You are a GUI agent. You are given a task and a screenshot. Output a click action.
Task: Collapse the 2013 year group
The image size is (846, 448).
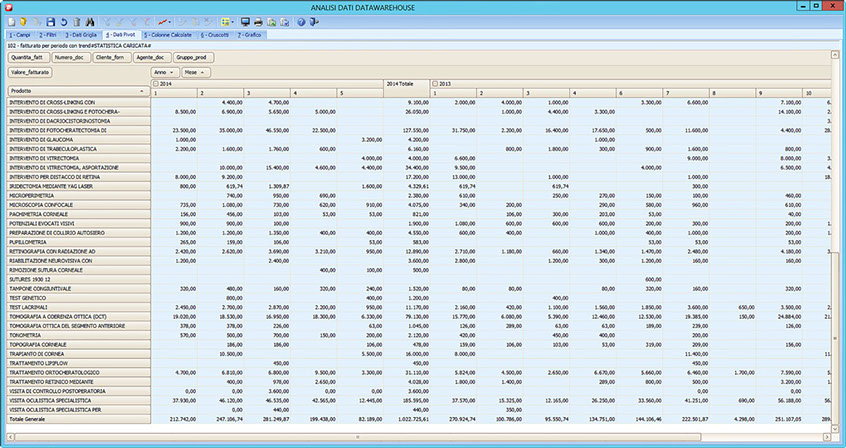[434, 83]
